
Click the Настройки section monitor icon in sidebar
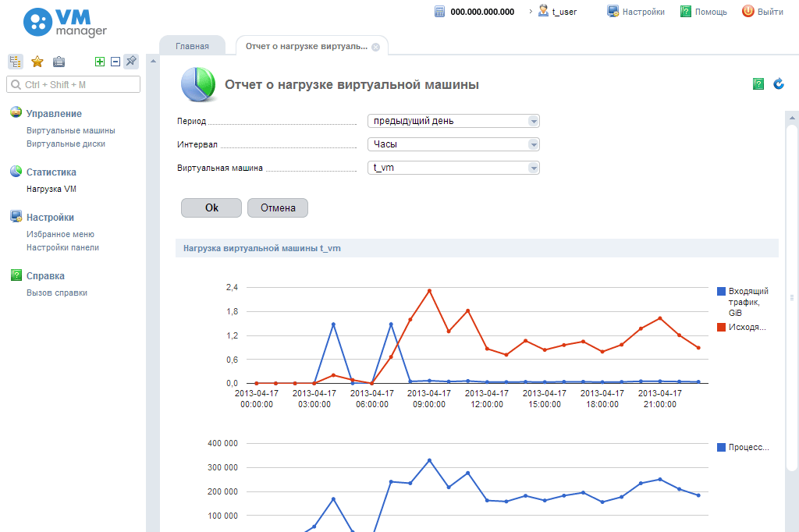(16, 217)
